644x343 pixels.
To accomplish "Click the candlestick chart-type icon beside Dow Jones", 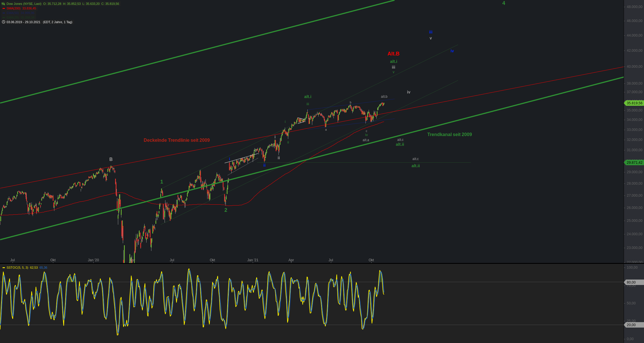I will tap(3, 4).
